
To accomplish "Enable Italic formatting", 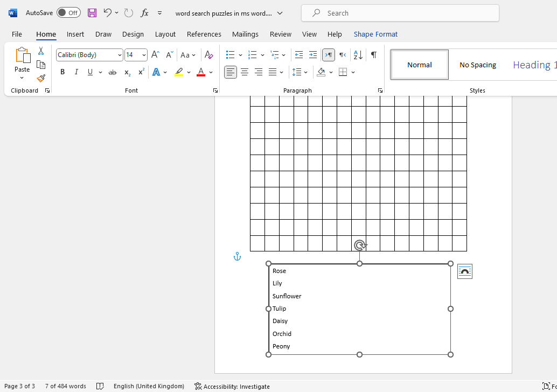I will (x=76, y=72).
